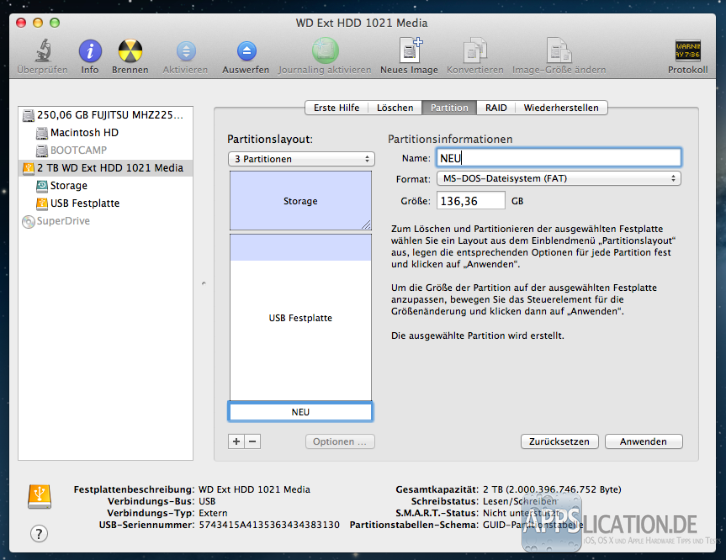Switch to Löschen tab

coord(395,107)
